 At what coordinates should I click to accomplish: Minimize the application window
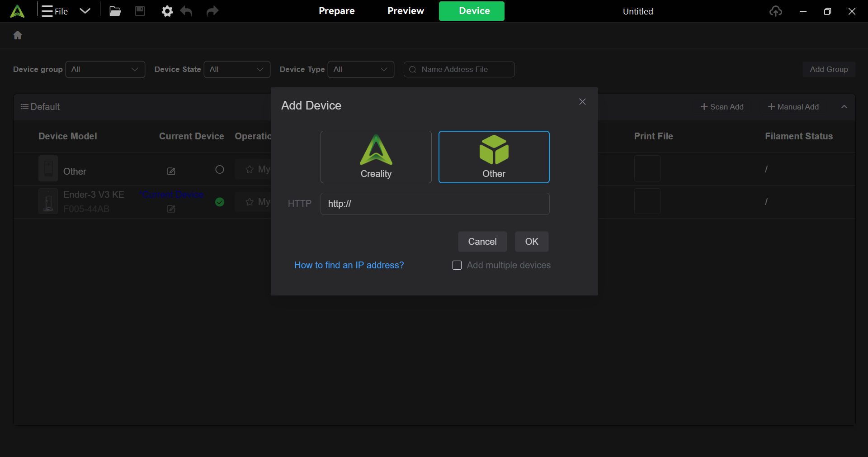tap(803, 11)
